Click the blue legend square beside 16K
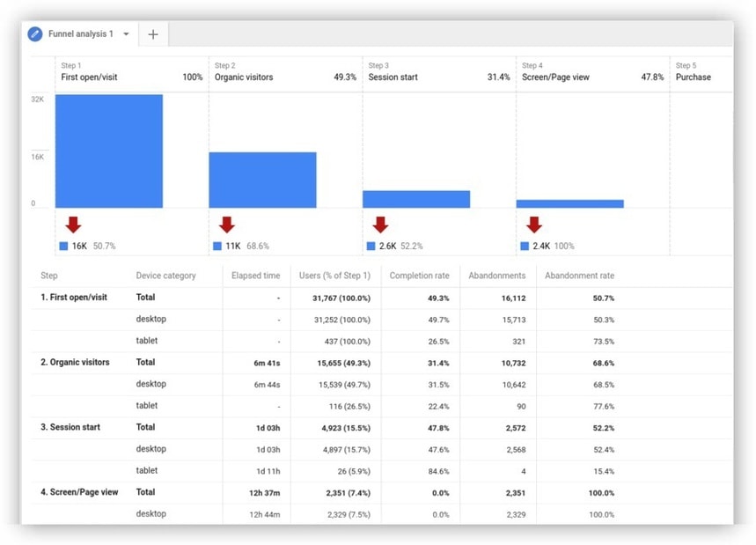Image resolution: width=756 pixels, height=545 pixels. click(x=62, y=246)
